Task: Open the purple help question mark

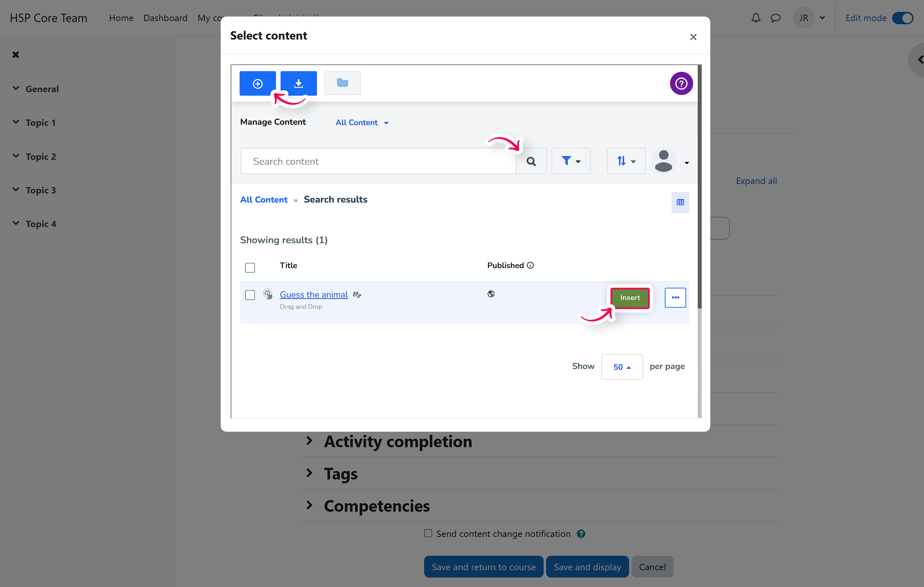Action: (681, 83)
